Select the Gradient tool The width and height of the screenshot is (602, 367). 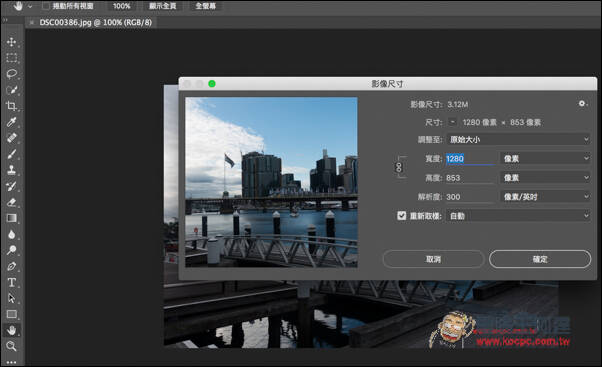[x=12, y=218]
